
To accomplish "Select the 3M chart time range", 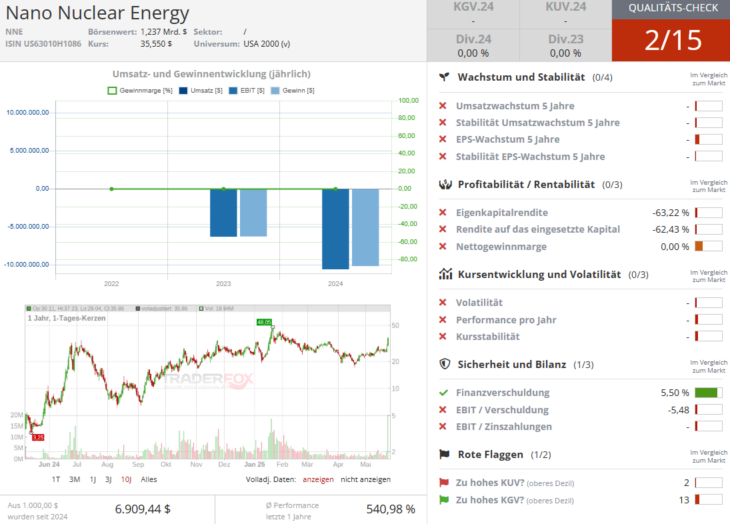I will coord(74,479).
